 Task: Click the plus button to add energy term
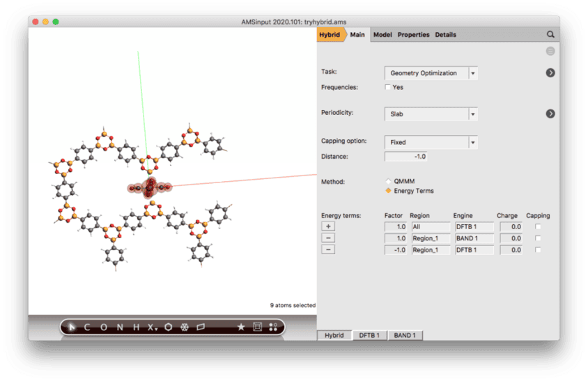[327, 227]
